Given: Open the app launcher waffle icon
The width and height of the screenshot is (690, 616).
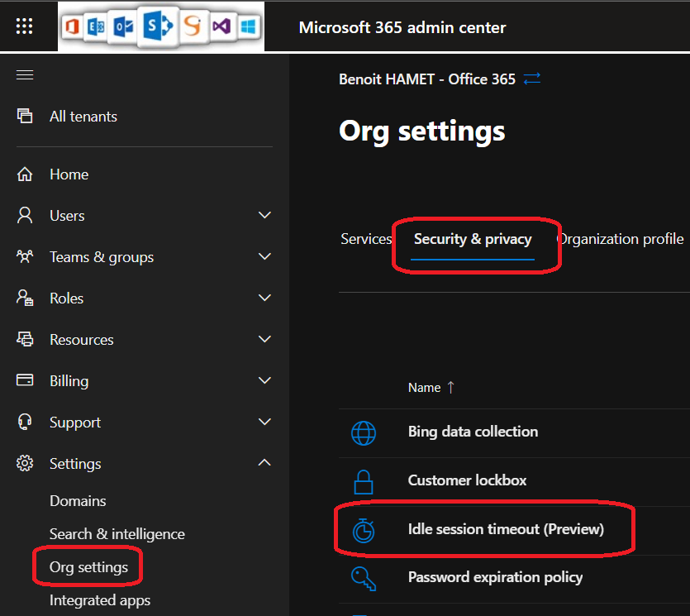Looking at the screenshot, I should coord(25,26).
